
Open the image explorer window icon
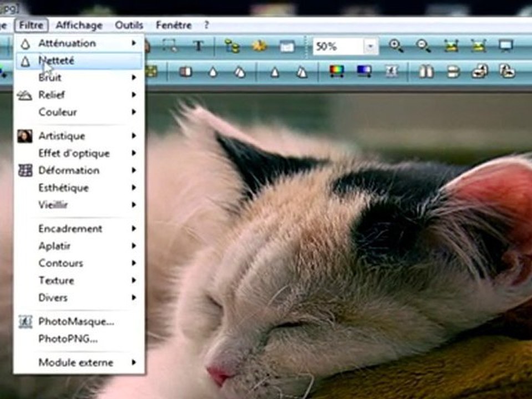tap(287, 46)
